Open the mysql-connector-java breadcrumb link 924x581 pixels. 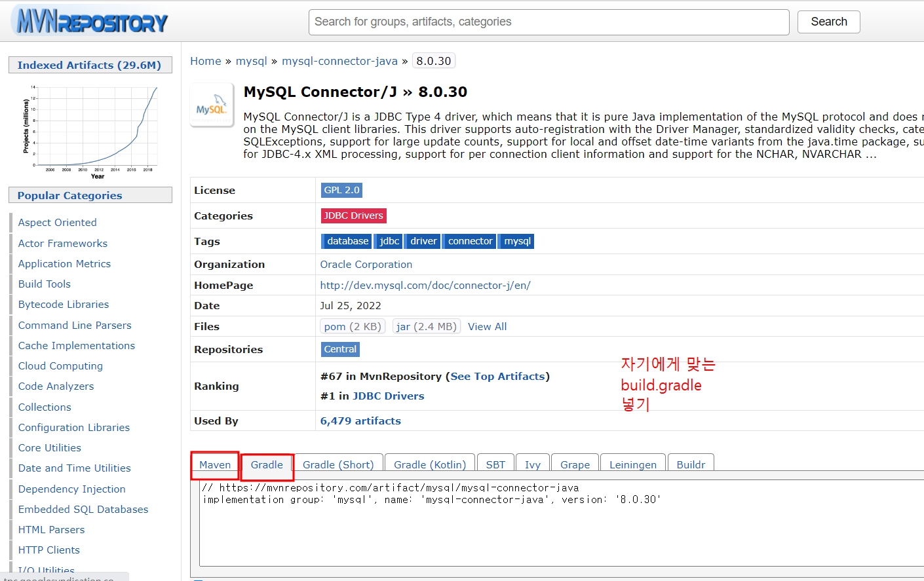click(x=339, y=61)
